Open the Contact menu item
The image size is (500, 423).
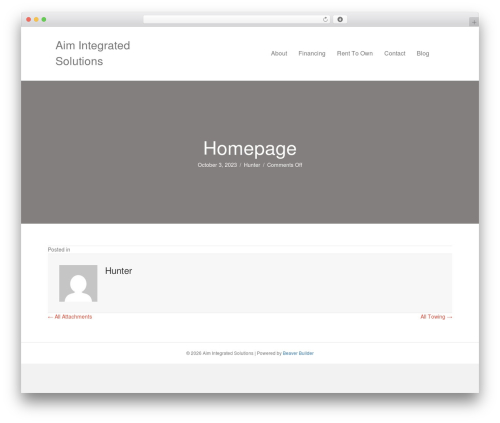pos(395,53)
